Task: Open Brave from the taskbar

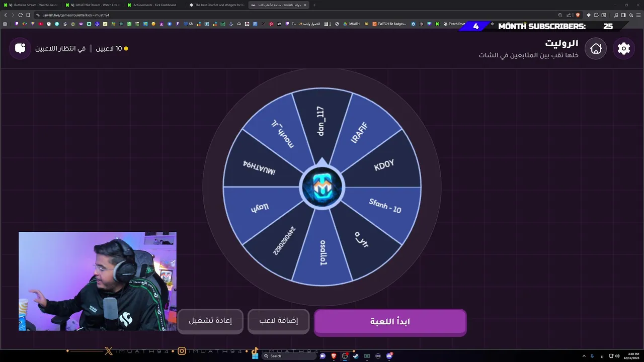Action: pos(334,356)
